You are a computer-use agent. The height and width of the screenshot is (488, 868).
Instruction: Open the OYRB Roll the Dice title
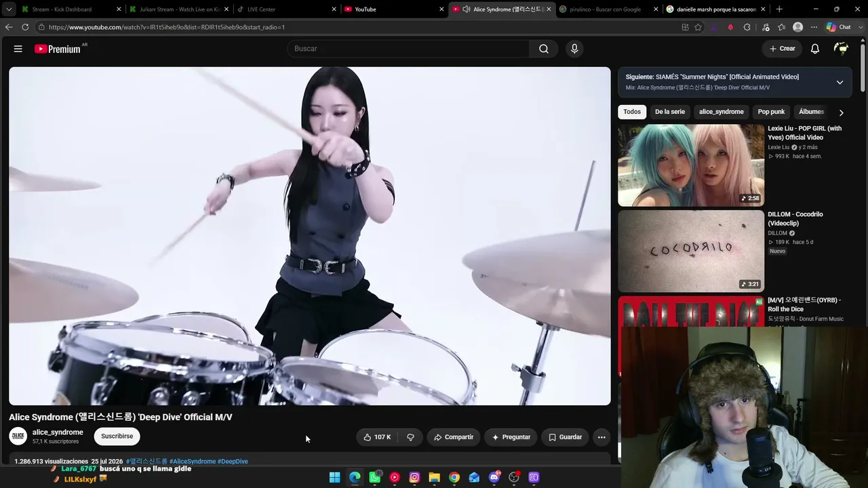(804, 304)
